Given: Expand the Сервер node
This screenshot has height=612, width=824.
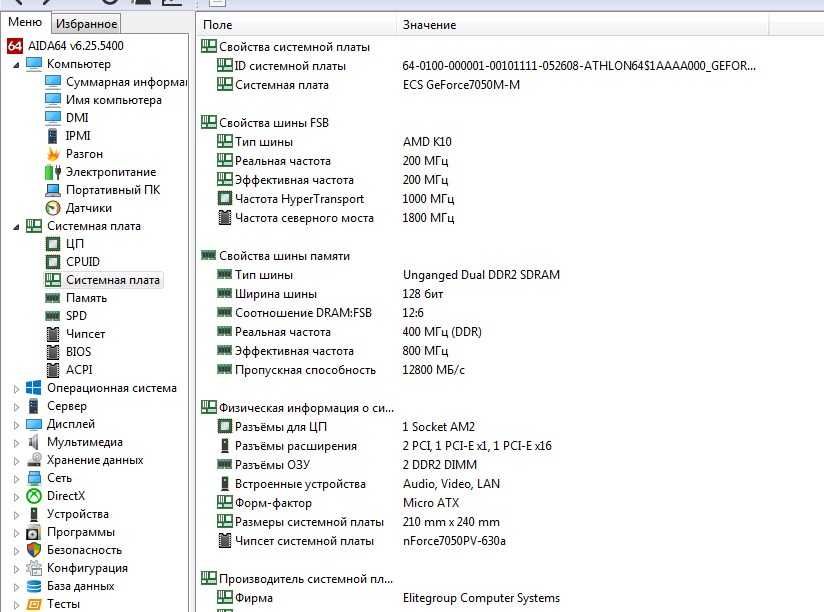Looking at the screenshot, I should (x=16, y=407).
